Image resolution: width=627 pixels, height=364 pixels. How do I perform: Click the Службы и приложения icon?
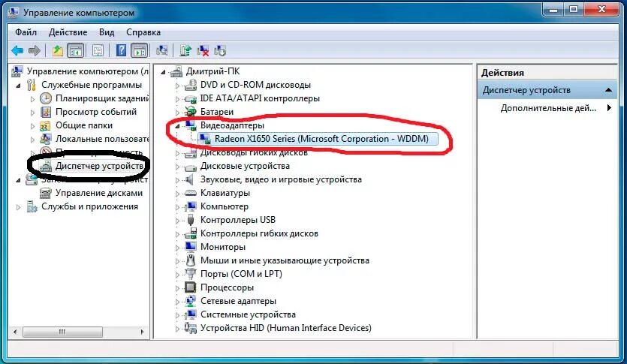32,206
